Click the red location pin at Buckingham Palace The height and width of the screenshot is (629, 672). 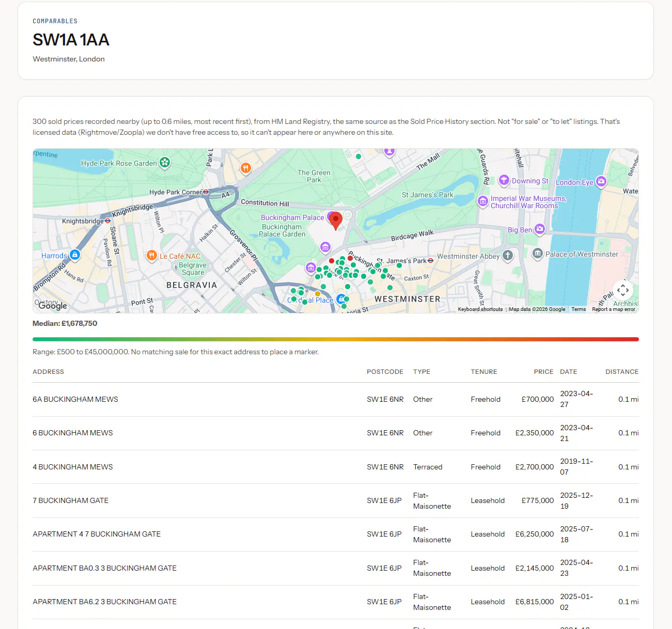pyautogui.click(x=336, y=221)
